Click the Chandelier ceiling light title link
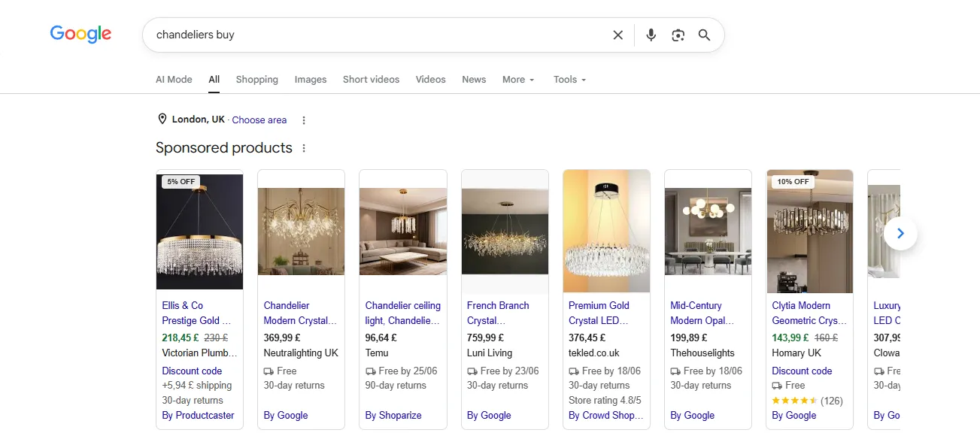Viewport: 980px width, 442px height. [402, 313]
